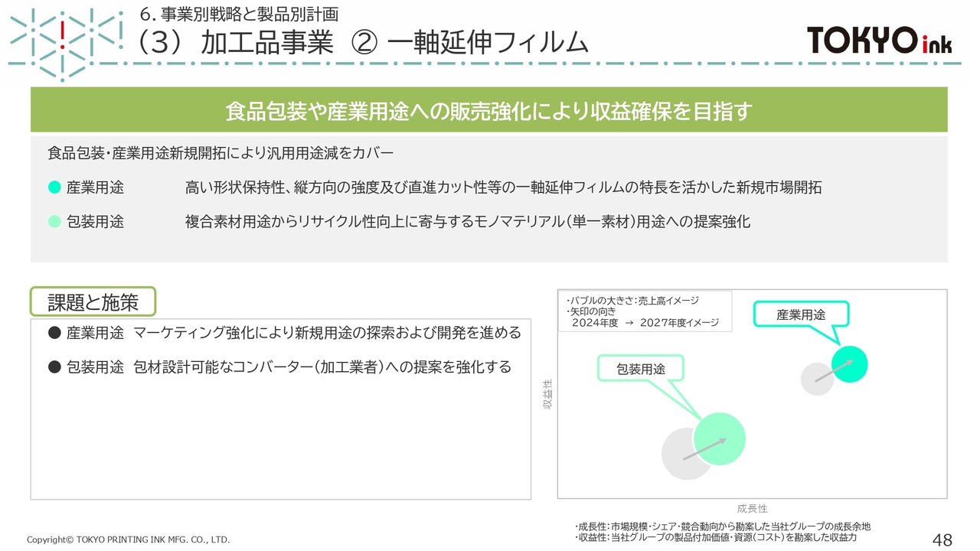This screenshot has height=551, width=980.
Task: Select the section heading '6. 事業別戦略と製品別計画'
Action: pos(240,14)
